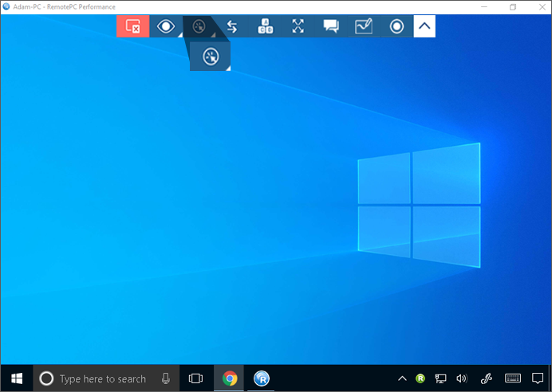Select the gauge option in the dropdown
The width and height of the screenshot is (552, 392).
[x=211, y=57]
